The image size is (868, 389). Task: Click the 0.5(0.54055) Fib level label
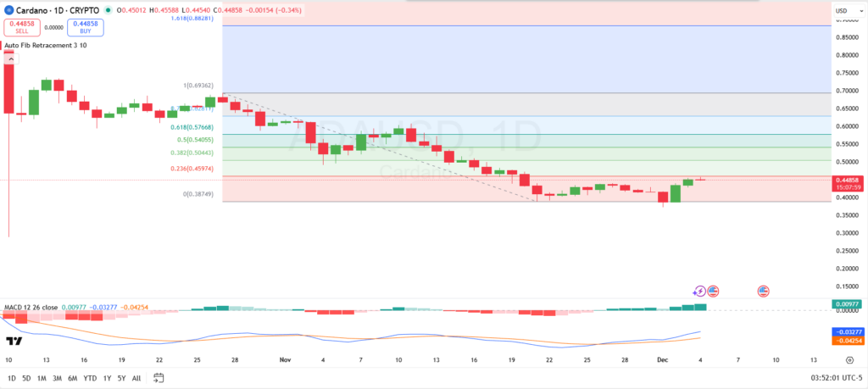[196, 140]
